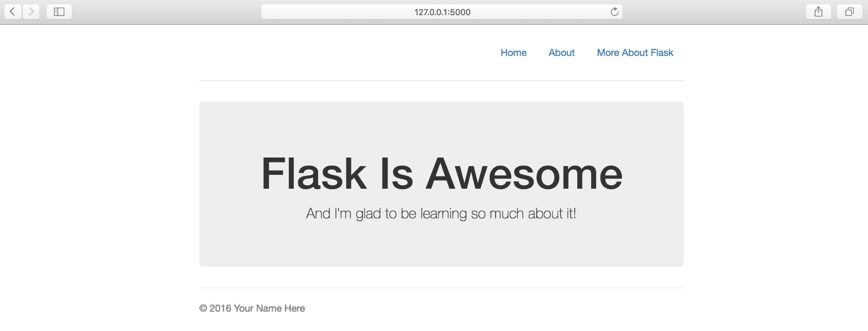Click the © 2016 Your Name Here footer
The width and height of the screenshot is (868, 331).
click(x=252, y=308)
